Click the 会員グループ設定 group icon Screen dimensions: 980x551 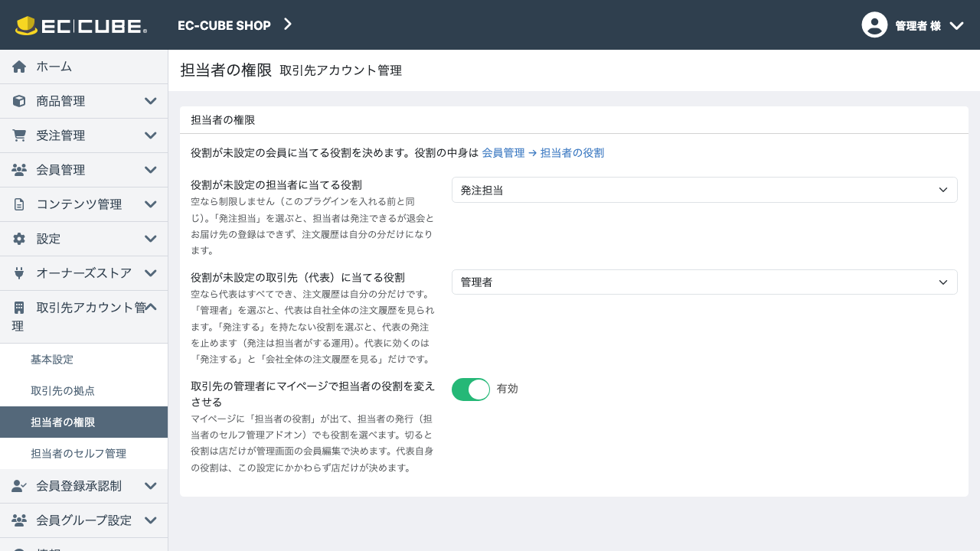[19, 520]
